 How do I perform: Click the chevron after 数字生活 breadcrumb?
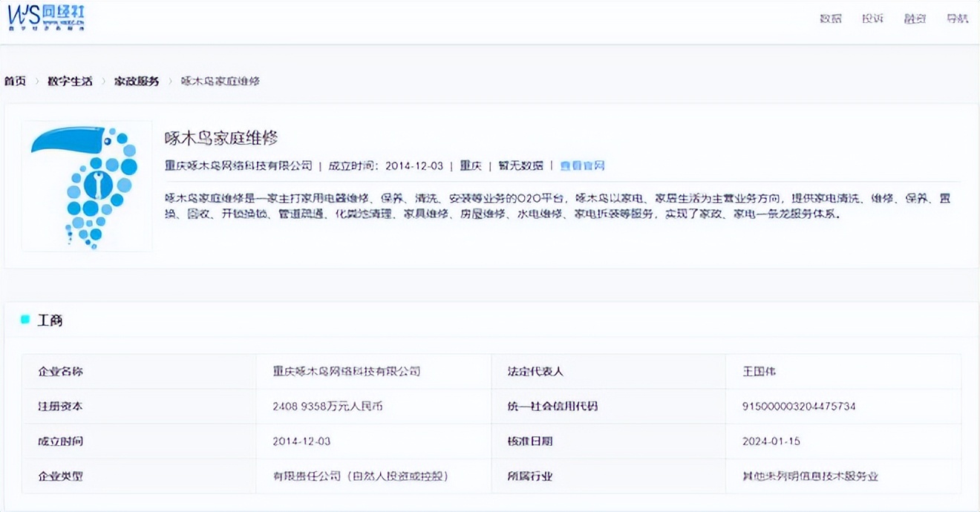(x=103, y=81)
